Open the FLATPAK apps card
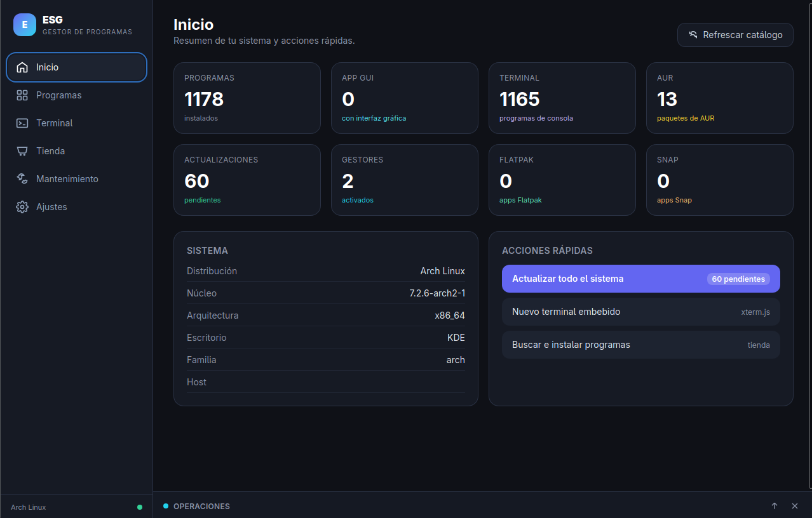812x518 pixels. [562, 180]
